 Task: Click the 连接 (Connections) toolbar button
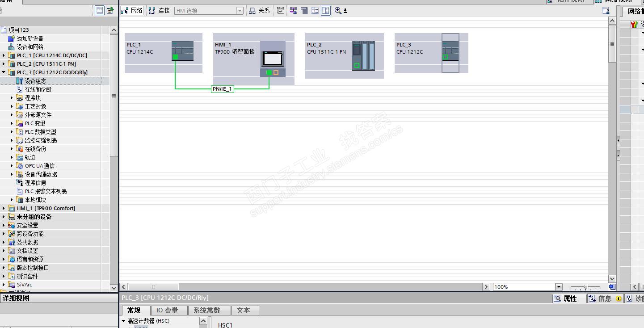[x=160, y=10]
